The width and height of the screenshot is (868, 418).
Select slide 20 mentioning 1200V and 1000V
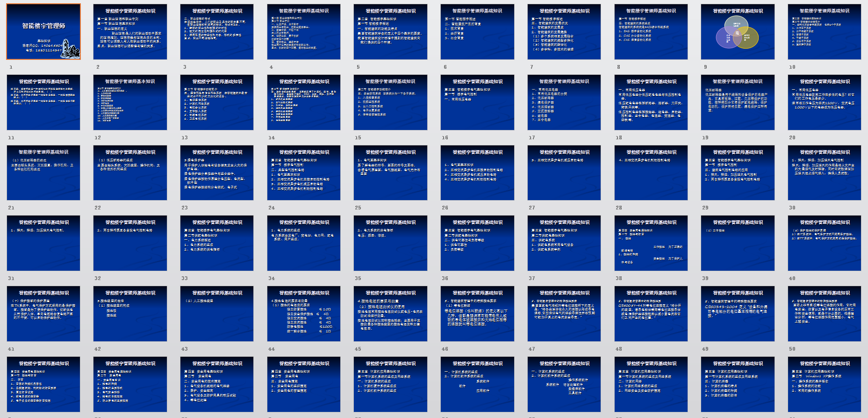click(x=824, y=102)
